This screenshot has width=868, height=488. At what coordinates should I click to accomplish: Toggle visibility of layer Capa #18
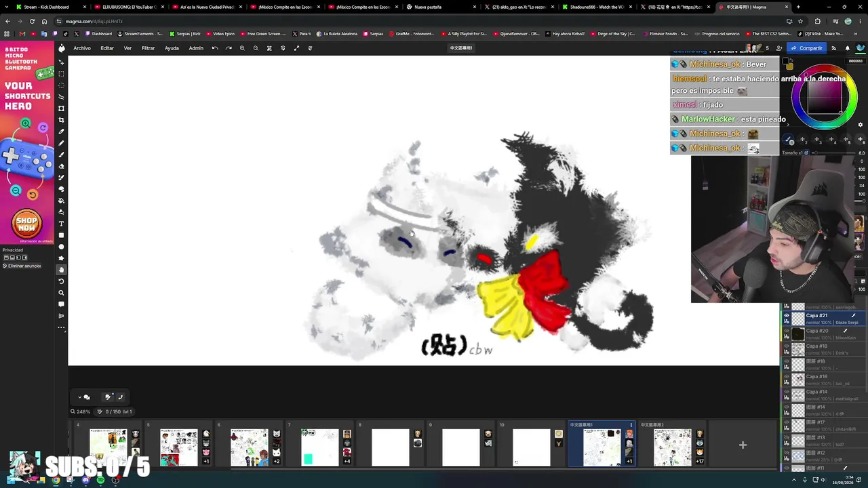click(x=787, y=346)
